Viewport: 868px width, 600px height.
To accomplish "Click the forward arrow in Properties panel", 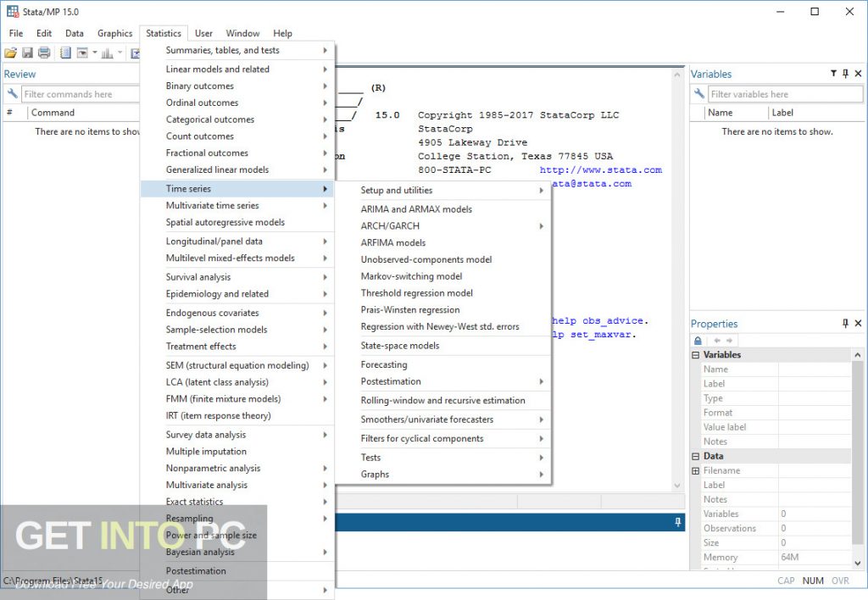I will 729,341.
